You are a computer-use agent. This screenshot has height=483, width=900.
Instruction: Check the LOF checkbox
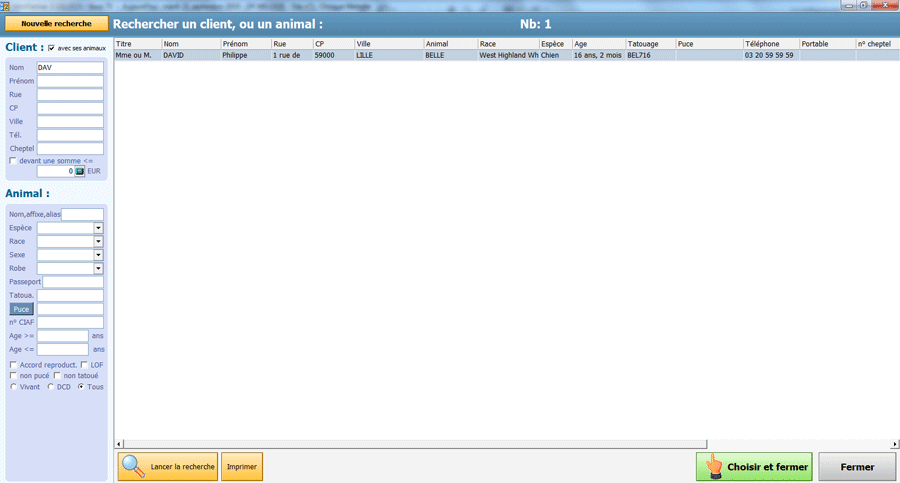click(84, 365)
